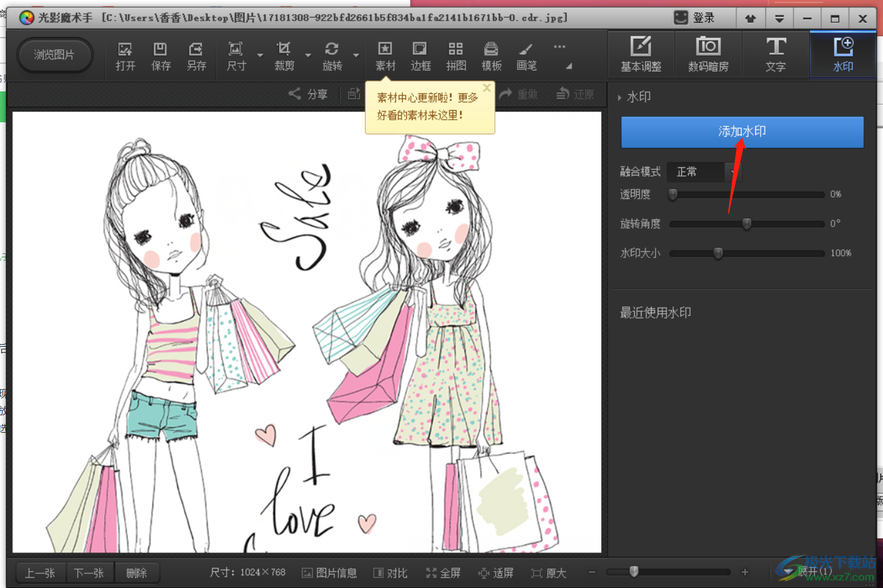Click the 添加水印 button
The image size is (883, 588).
(742, 132)
